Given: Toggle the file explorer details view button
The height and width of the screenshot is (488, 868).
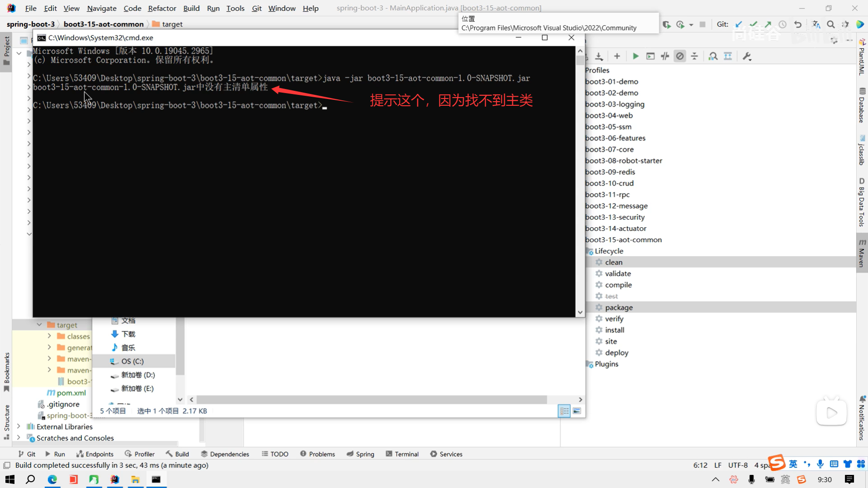Looking at the screenshot, I should pos(564,411).
